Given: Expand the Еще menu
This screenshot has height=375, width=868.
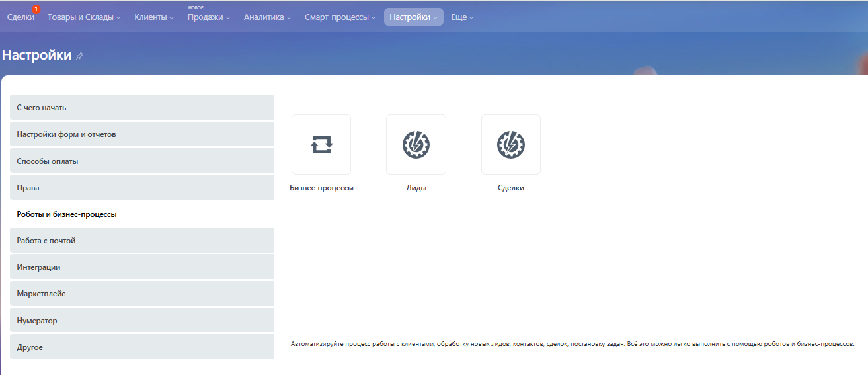Looking at the screenshot, I should 462,17.
